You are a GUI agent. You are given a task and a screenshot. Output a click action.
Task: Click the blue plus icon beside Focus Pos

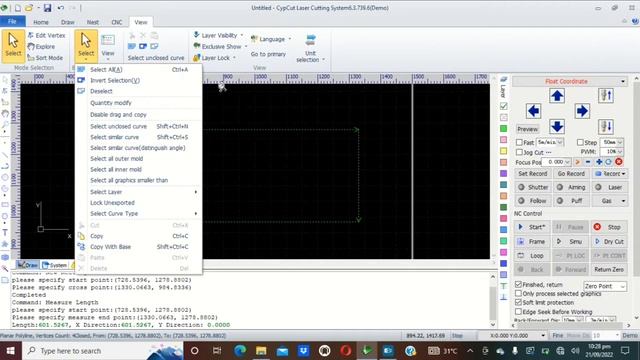599,162
